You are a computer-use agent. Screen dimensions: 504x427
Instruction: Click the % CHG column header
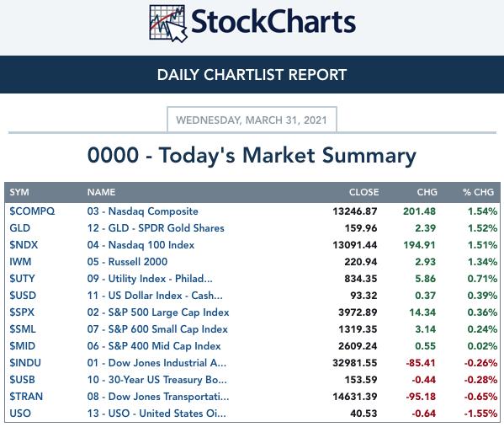click(478, 192)
